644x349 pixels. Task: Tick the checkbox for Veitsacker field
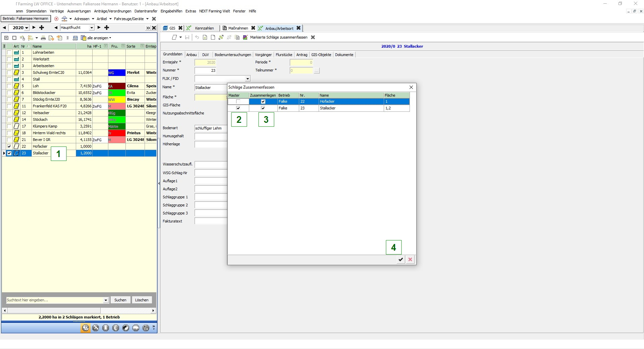9,113
